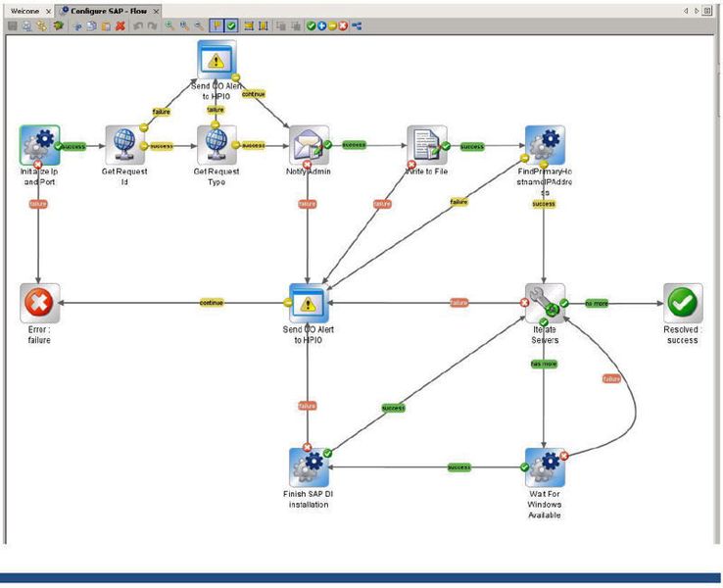Select the middle Send OO Alert to HPIO step
Image resolution: width=723 pixels, height=588 pixels.
[x=309, y=303]
